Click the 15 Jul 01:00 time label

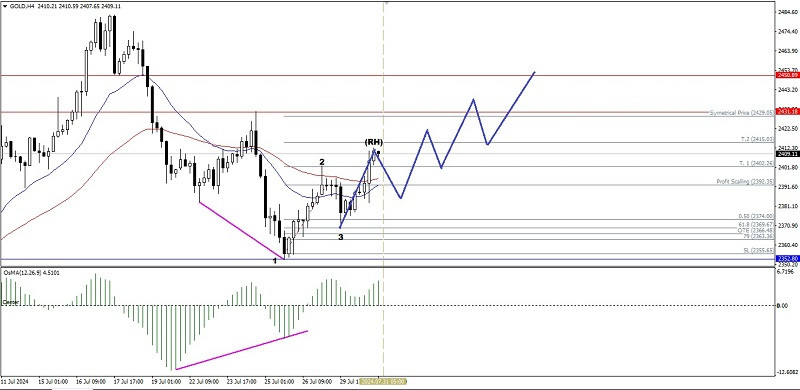[x=54, y=381]
